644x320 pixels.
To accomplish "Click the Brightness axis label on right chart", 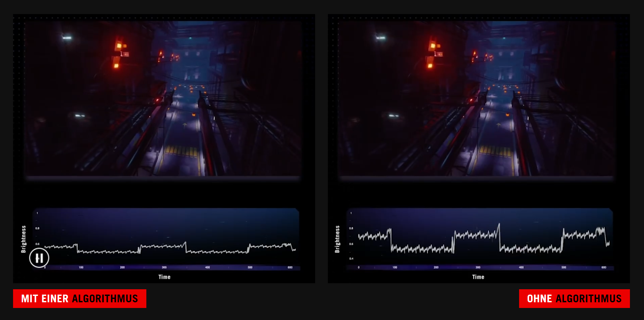I will tap(337, 239).
